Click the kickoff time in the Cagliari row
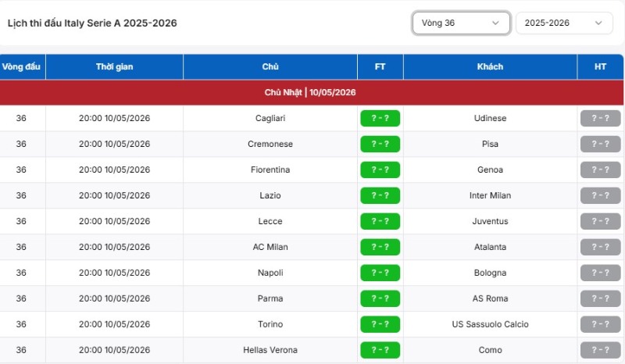625x364 pixels. pos(114,118)
